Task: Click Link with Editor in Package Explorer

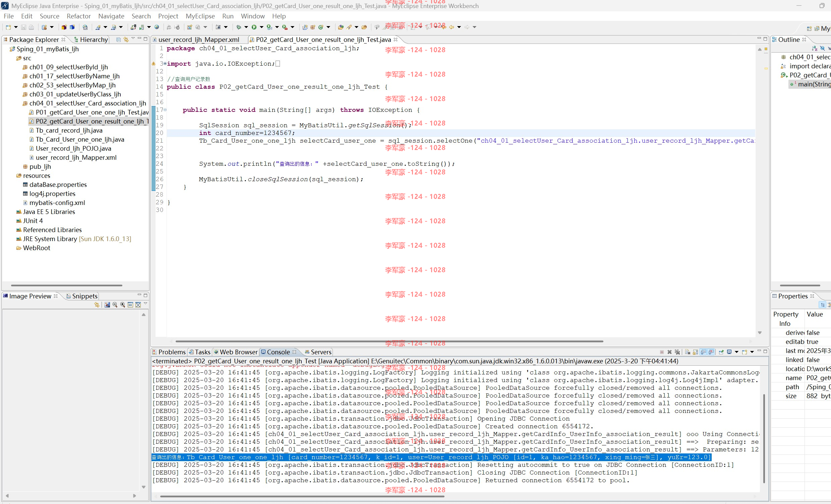Action: click(x=126, y=40)
